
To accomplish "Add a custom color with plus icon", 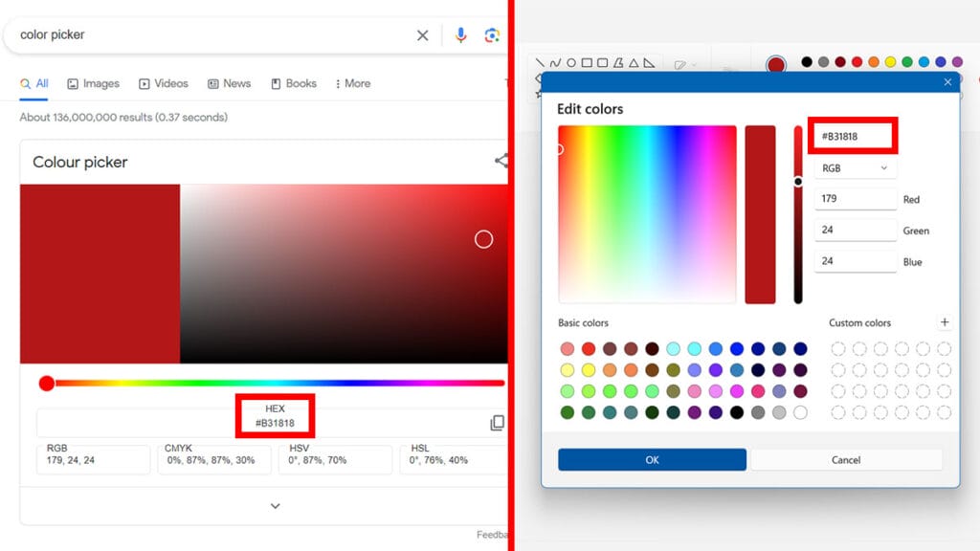I will pyautogui.click(x=945, y=322).
